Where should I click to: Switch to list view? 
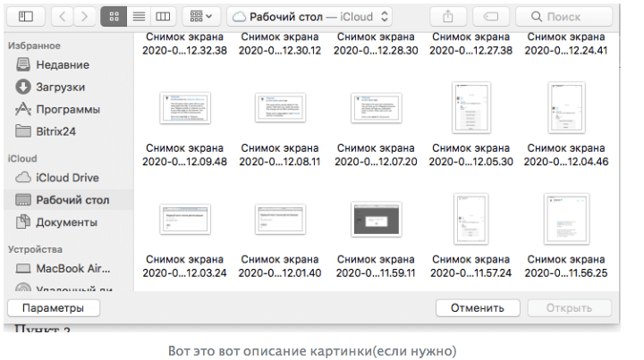(x=139, y=17)
